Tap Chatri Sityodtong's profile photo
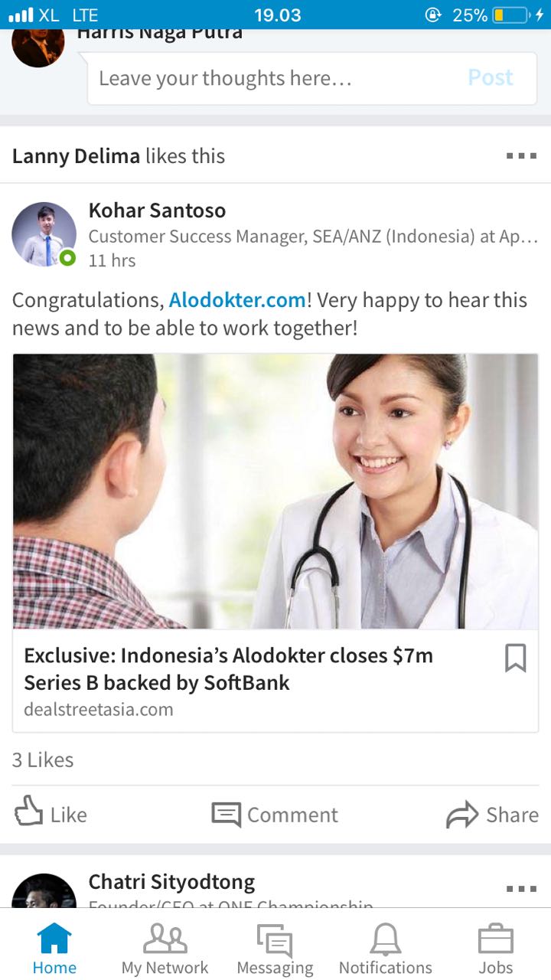551x980 pixels. [x=44, y=890]
